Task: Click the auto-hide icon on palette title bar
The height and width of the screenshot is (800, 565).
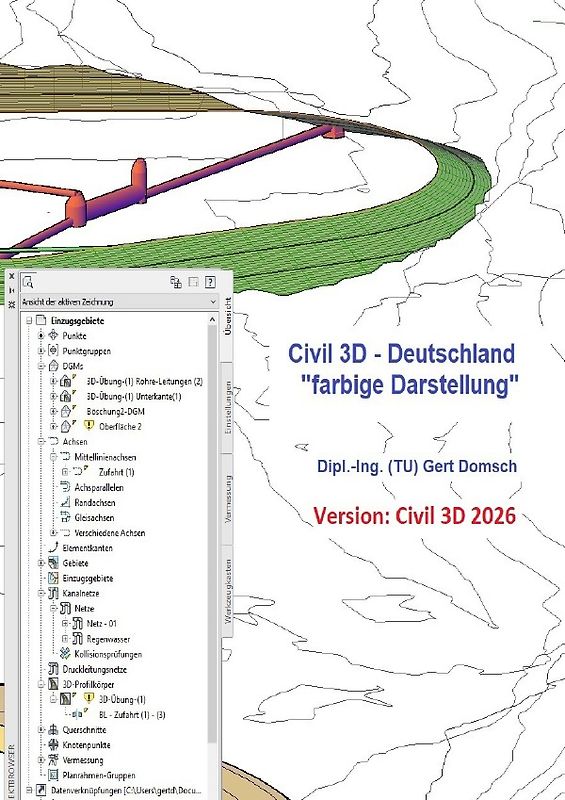Action: point(12,290)
